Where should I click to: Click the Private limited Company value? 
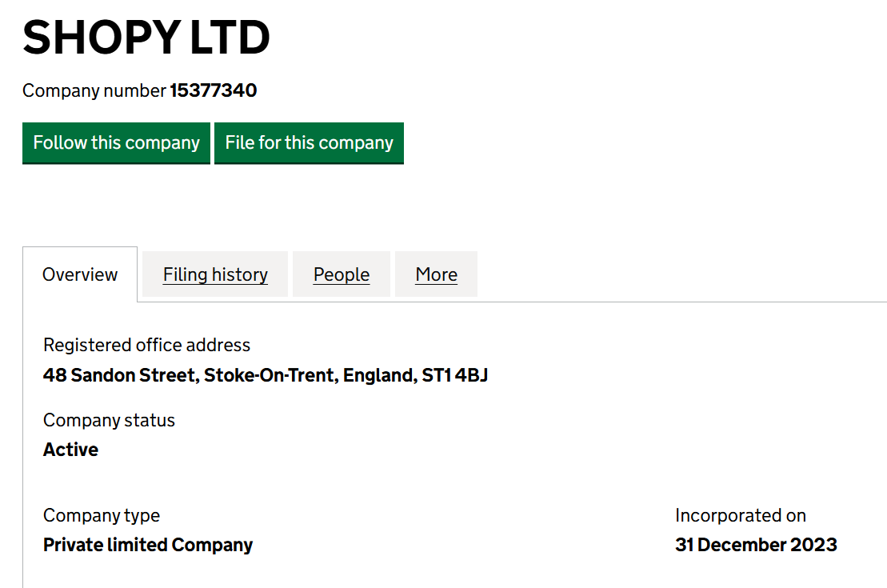148,545
